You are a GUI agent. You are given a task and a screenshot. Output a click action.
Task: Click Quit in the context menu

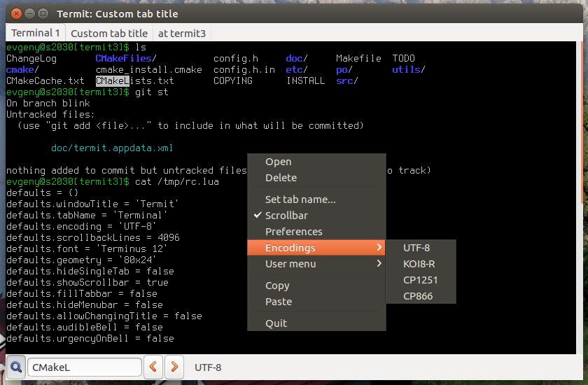(276, 323)
